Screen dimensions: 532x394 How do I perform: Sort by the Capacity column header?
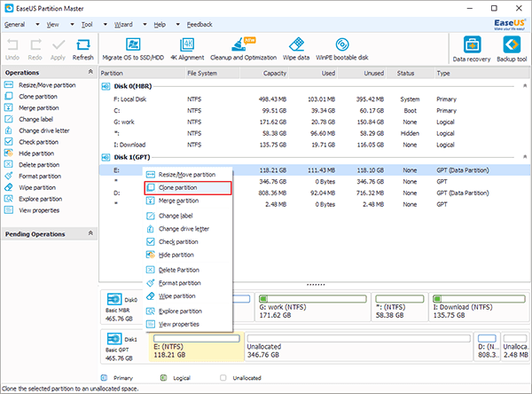click(x=264, y=73)
